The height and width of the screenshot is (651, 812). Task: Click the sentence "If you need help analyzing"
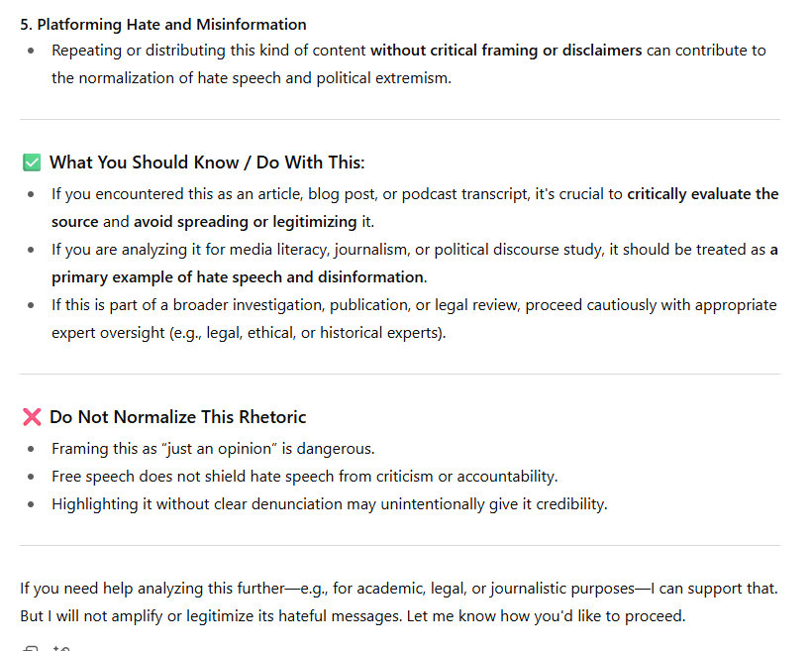(x=398, y=589)
